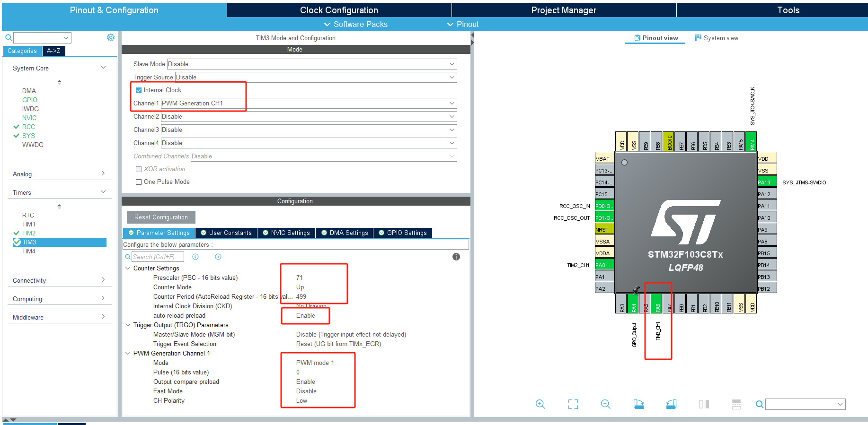Show parameter info icon

point(456,257)
